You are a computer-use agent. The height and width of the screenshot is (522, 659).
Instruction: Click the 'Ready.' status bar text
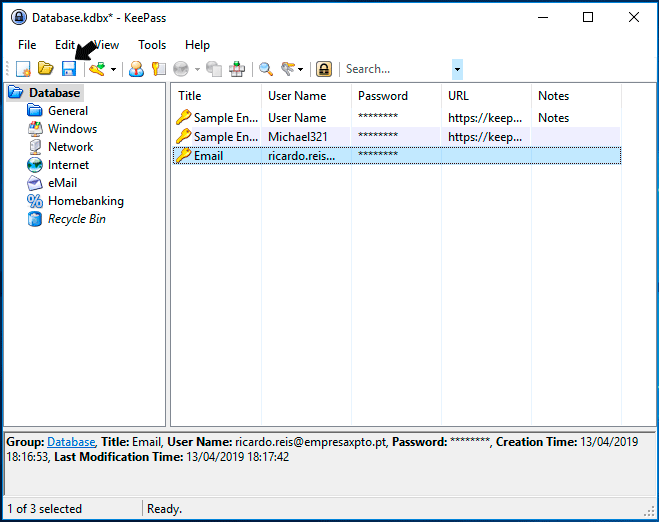coord(164,509)
